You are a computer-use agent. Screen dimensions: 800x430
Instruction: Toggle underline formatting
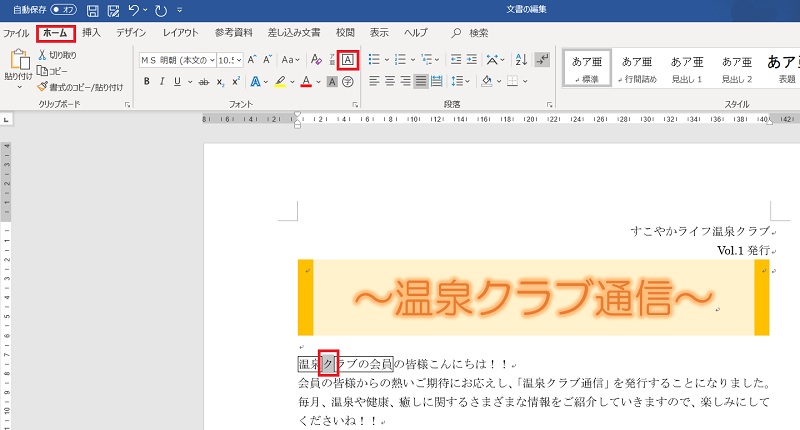tap(177, 81)
